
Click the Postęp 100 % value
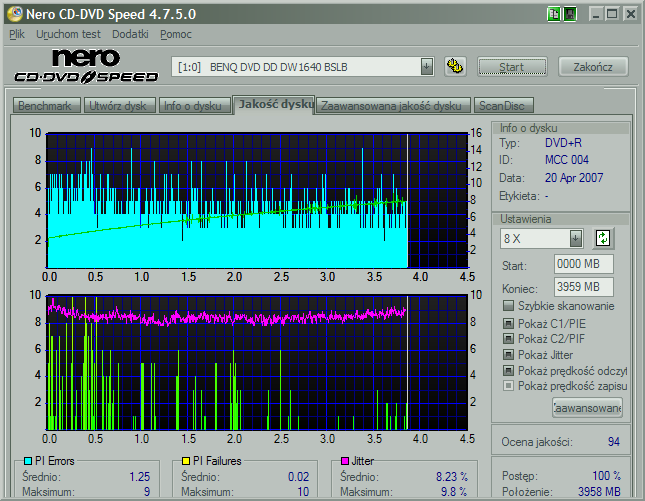tap(606, 476)
